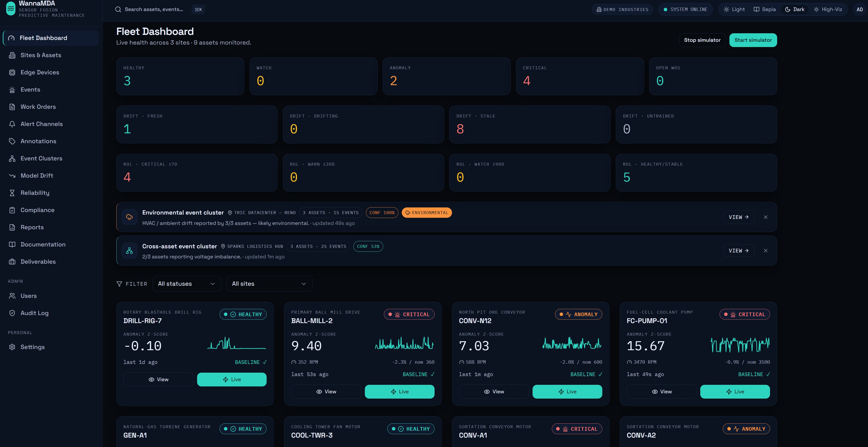Image resolution: width=868 pixels, height=447 pixels.
Task: Go to Audit Log
Action: click(x=51, y=313)
